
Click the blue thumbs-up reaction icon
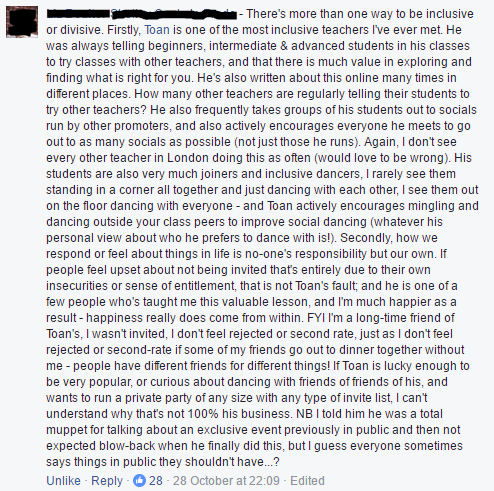(x=139, y=481)
